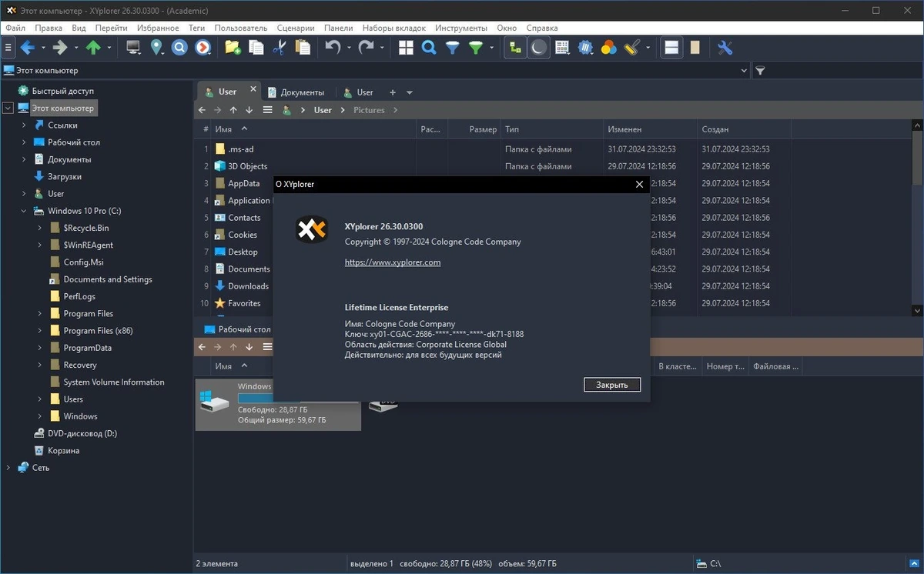Click the Redo curved arrow
This screenshot has height=574, width=924.
click(x=366, y=48)
